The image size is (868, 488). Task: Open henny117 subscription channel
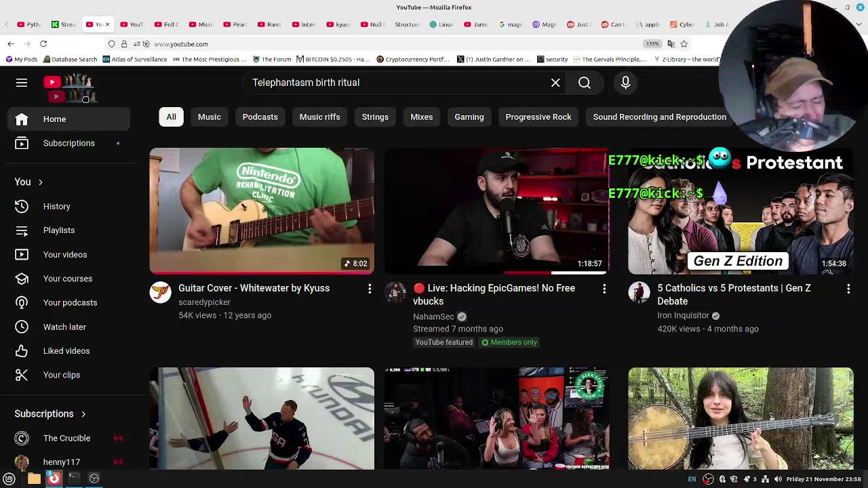tap(68, 462)
